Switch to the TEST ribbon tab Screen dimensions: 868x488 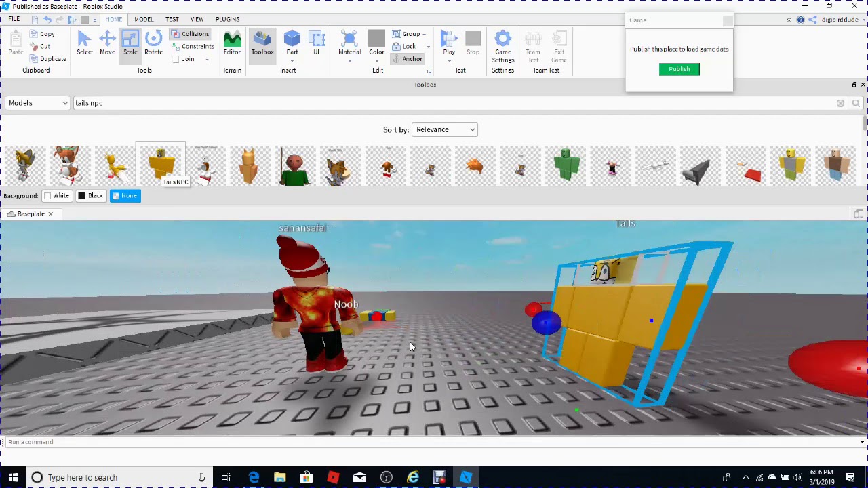[x=172, y=19]
